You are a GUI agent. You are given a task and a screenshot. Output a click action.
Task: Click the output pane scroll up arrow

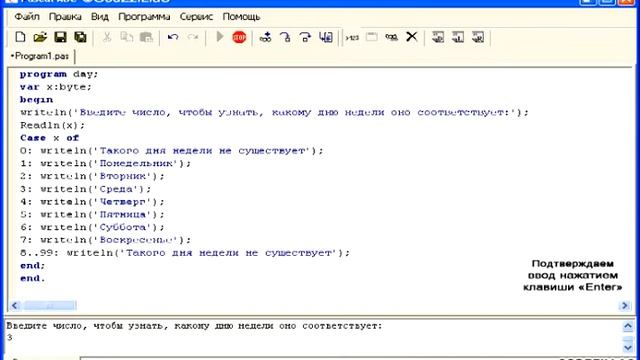[x=627, y=326]
